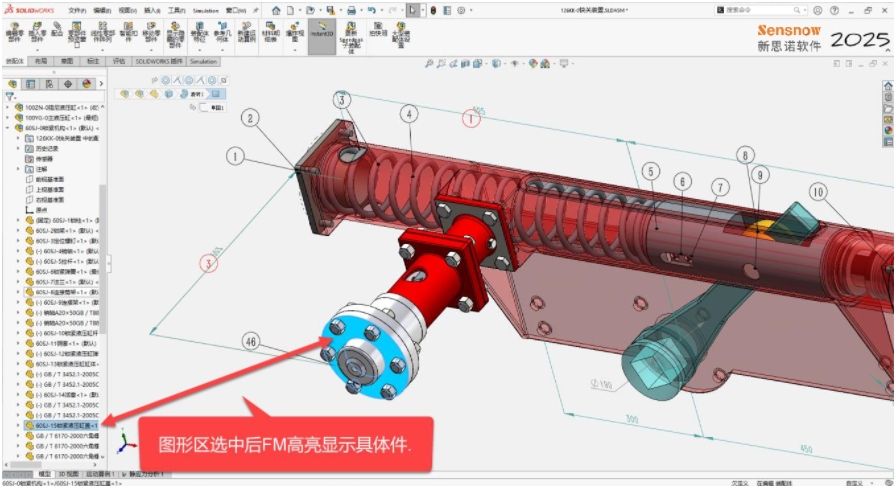
Task: Expand the 60SJ-0 assembly tree node
Action: click(7, 128)
